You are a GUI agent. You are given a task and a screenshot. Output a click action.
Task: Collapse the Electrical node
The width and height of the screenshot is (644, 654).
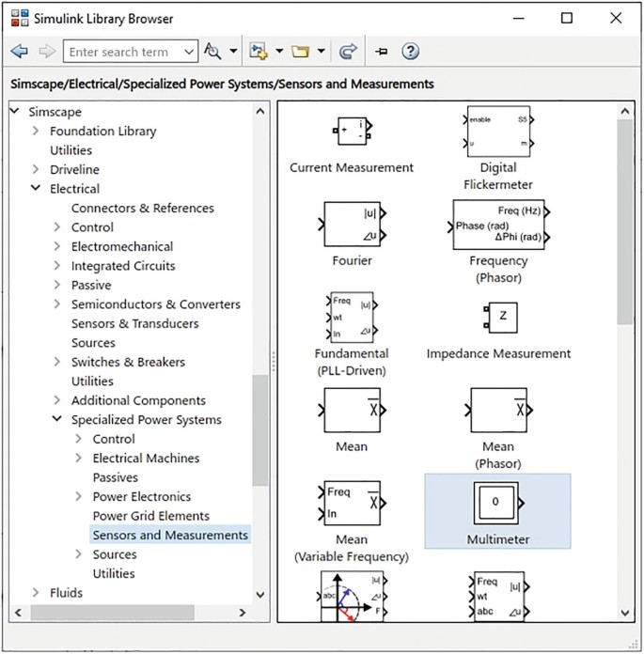tap(36, 188)
